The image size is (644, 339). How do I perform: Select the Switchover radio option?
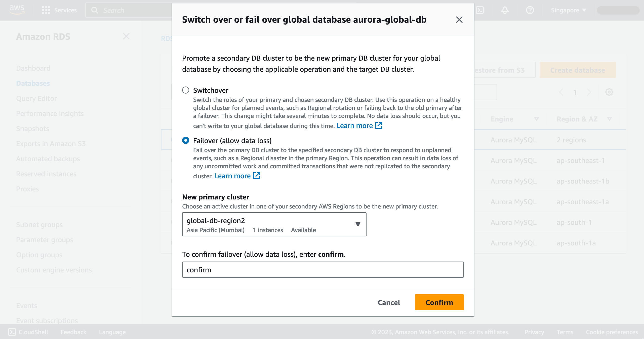(186, 90)
